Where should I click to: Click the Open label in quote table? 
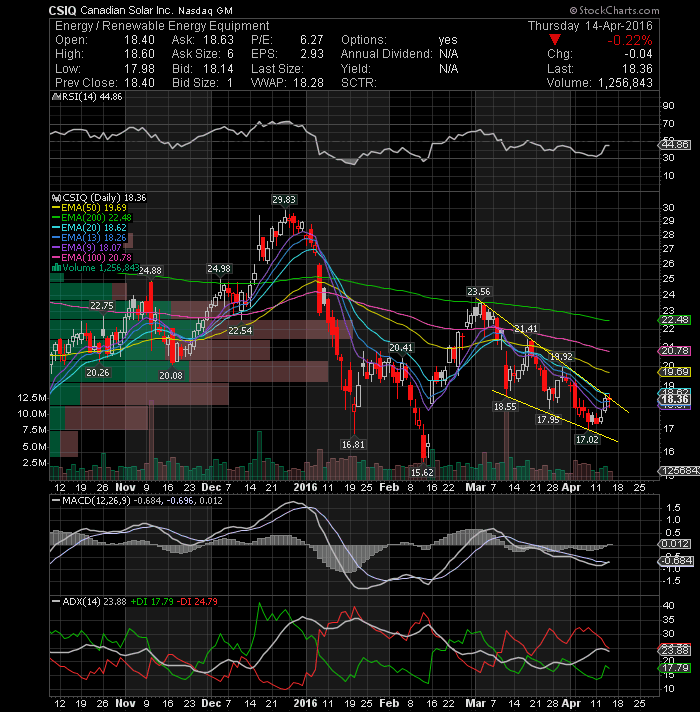click(x=69, y=40)
